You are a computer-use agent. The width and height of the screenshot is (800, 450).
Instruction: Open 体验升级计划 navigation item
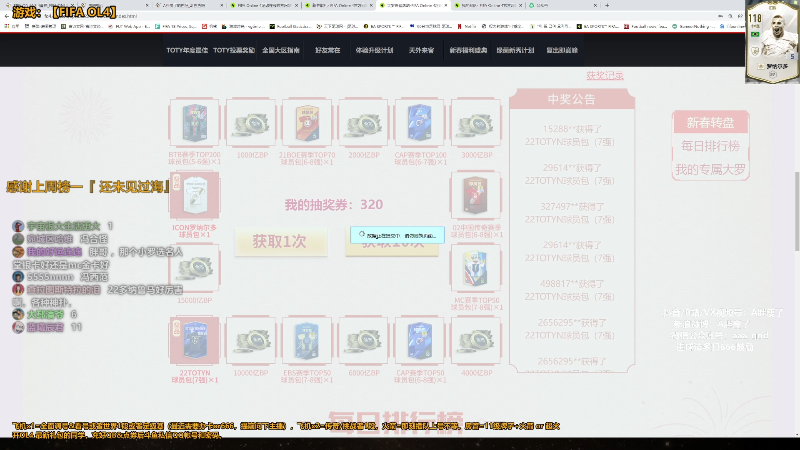374,50
